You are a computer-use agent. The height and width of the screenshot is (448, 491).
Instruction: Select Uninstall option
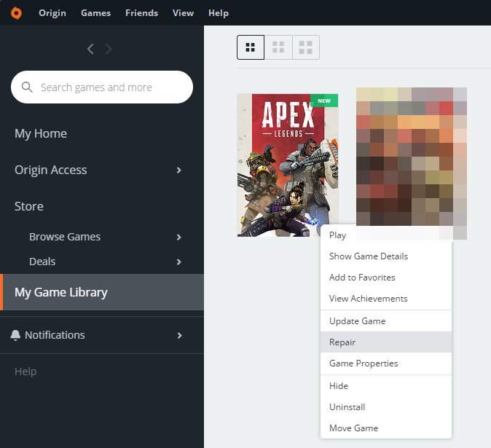point(386,407)
